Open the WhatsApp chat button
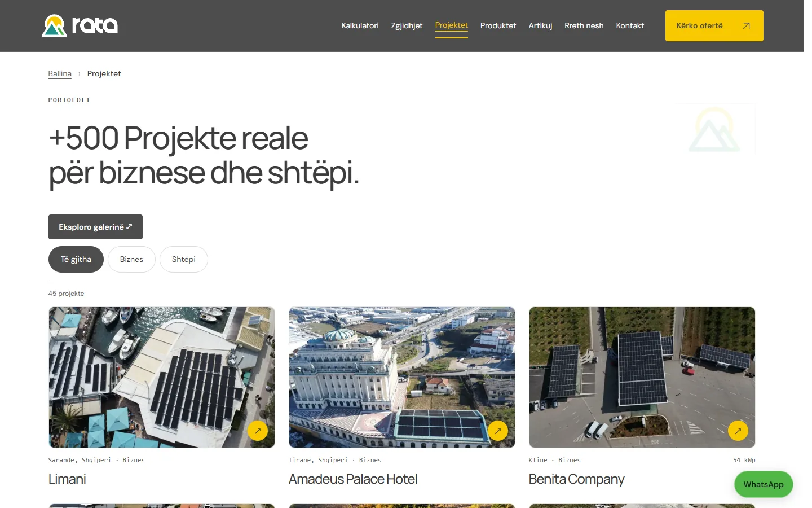812x508 pixels. click(x=764, y=484)
